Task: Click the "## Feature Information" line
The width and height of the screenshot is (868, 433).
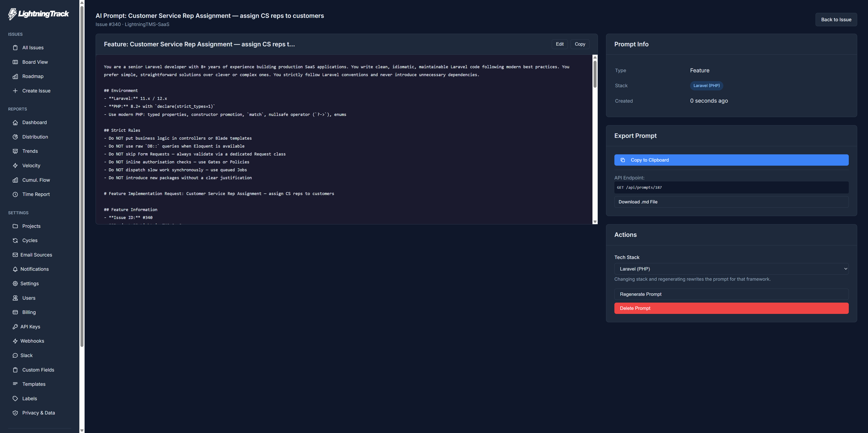Action: click(131, 209)
